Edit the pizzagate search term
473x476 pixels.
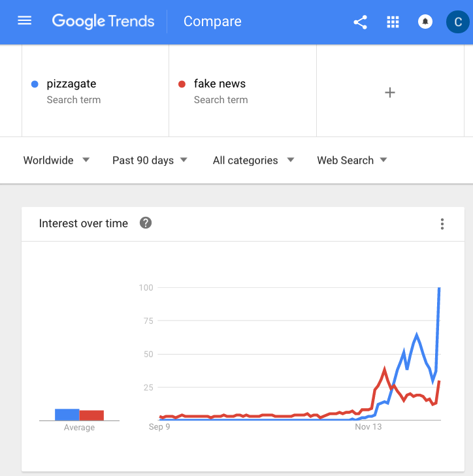point(95,91)
